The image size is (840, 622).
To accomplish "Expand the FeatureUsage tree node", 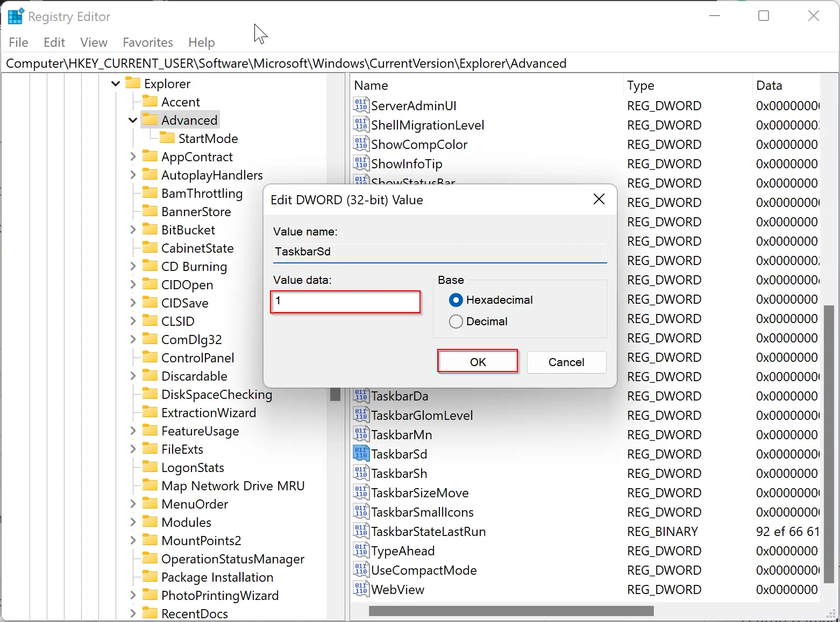I will tap(133, 431).
